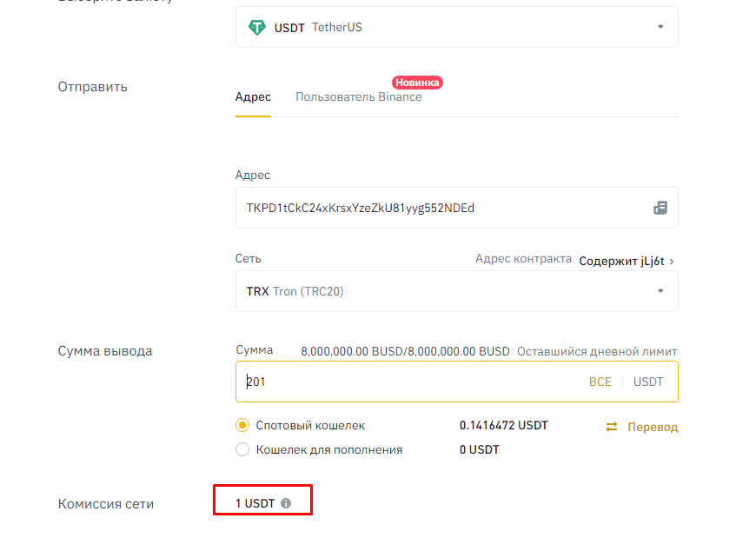The image size is (756, 538).
Task: Open the address book icon in address field
Action: [660, 208]
